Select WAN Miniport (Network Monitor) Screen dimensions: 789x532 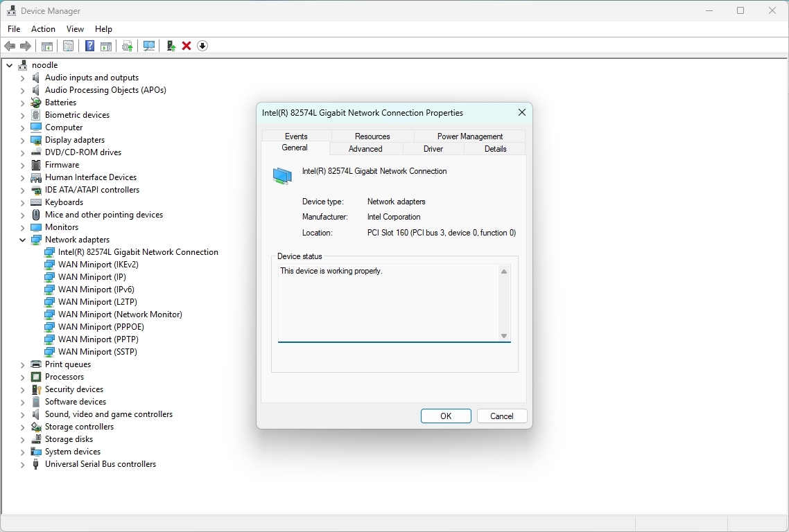click(x=120, y=314)
